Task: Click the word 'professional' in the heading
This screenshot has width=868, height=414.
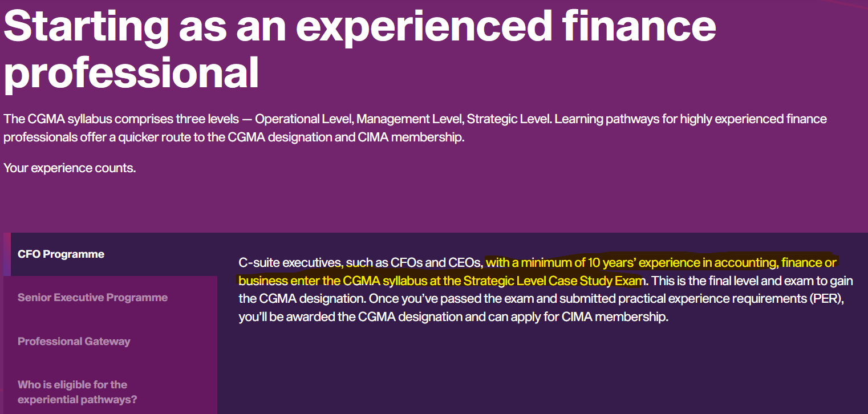Action: click(x=131, y=72)
